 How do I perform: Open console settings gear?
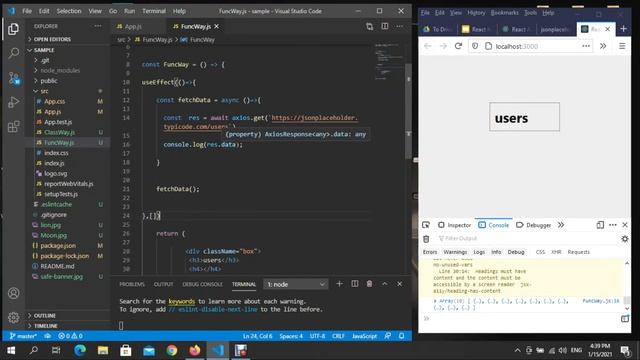[624, 239]
